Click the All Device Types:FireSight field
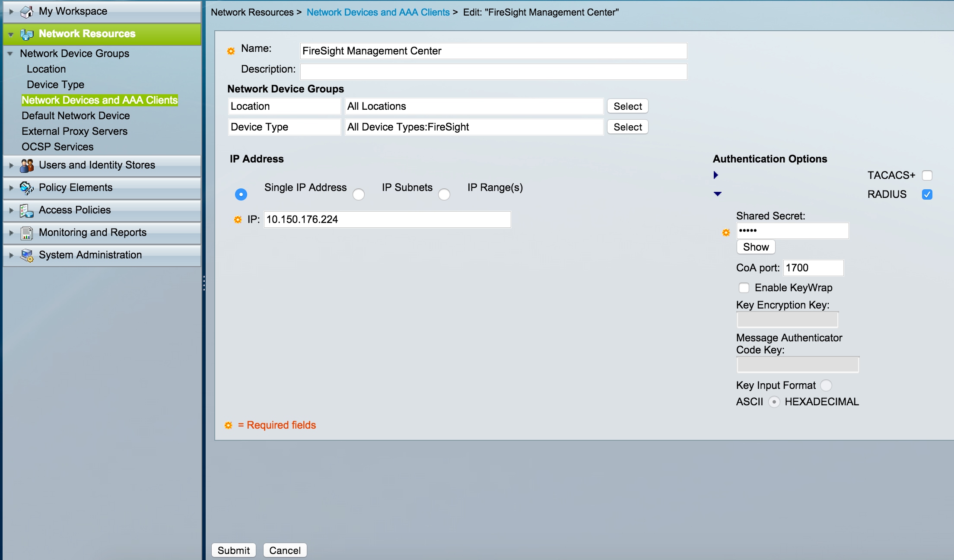 click(474, 127)
